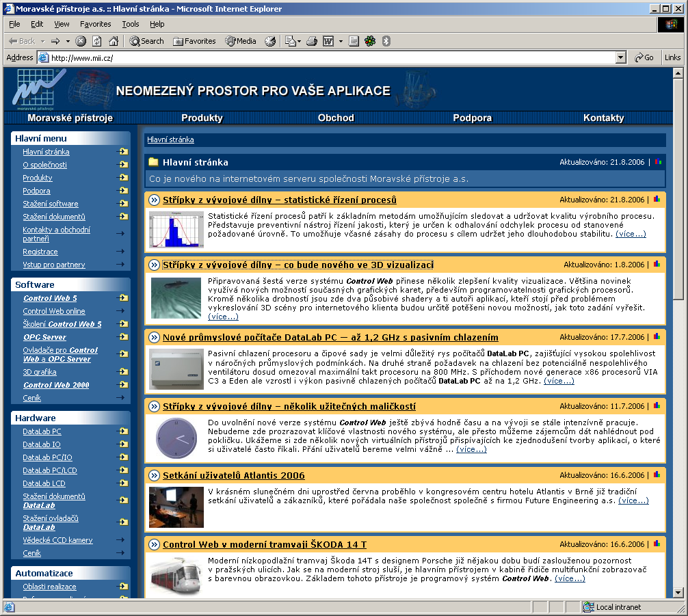688x616 pixels.
Task: Click the Print icon in toolbar
Action: (312, 41)
